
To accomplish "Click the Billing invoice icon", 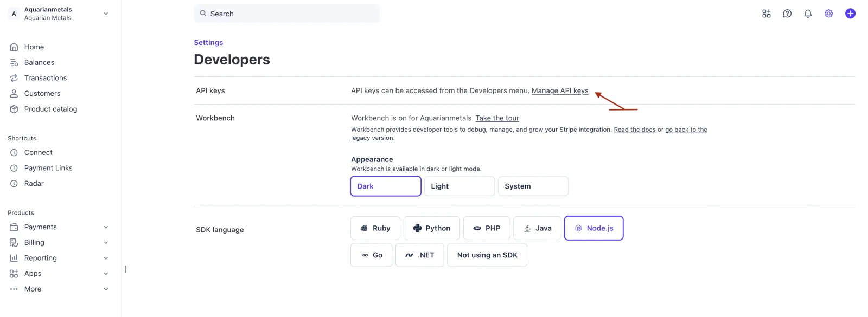I will 14,243.
